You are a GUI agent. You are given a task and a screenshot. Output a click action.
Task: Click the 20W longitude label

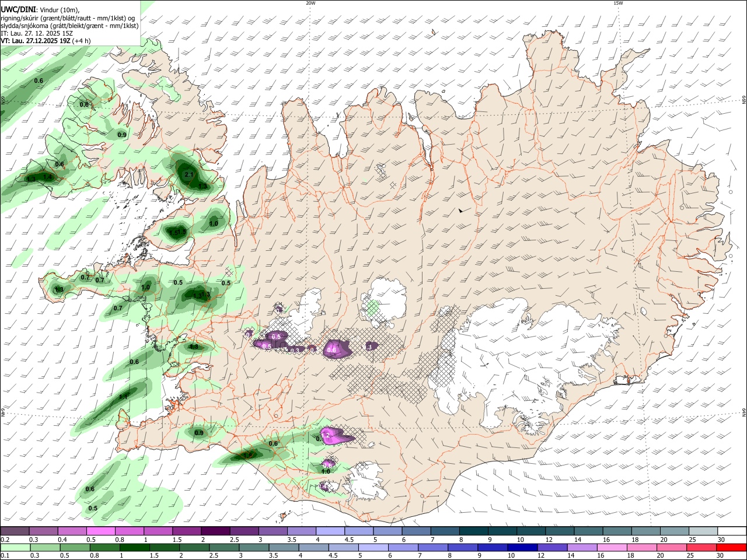click(x=310, y=3)
